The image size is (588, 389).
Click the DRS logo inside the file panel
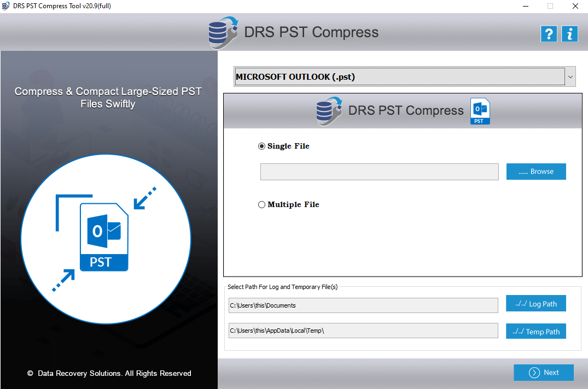(x=327, y=110)
